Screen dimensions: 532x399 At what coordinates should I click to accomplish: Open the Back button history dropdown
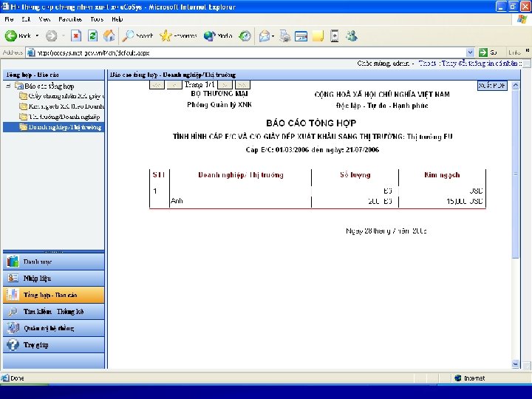tap(37, 35)
